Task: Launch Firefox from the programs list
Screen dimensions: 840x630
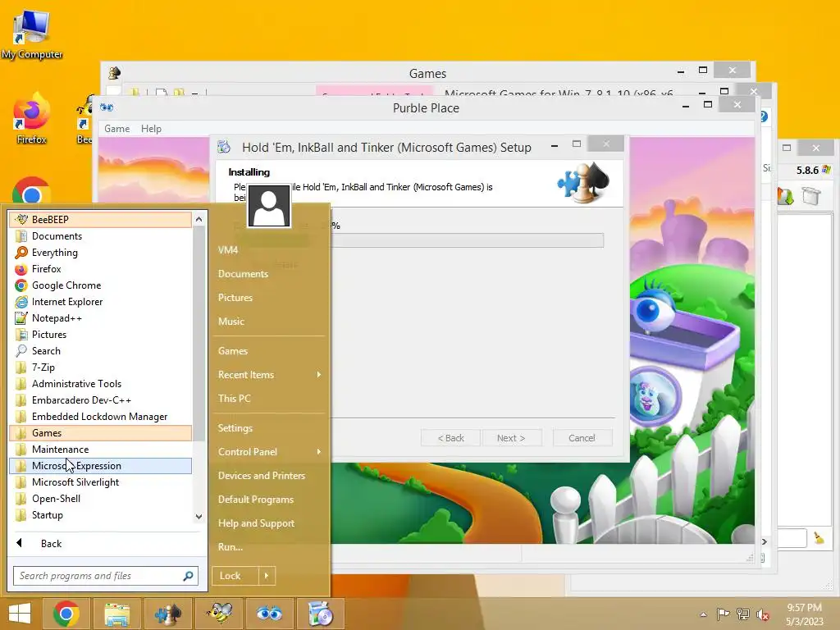Action: click(100, 269)
